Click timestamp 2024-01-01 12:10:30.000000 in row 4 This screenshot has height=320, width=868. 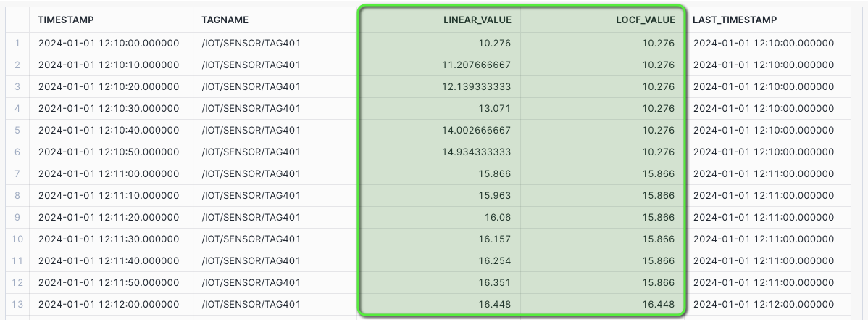109,108
